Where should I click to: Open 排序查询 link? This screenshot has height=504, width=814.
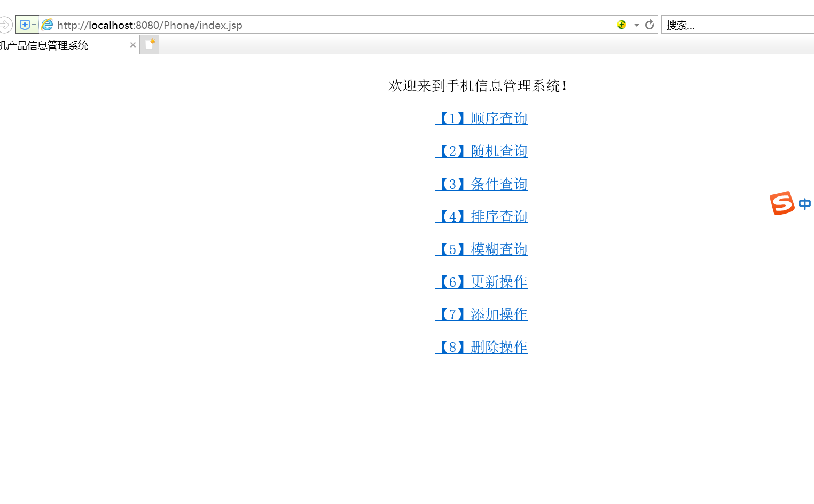(x=481, y=216)
